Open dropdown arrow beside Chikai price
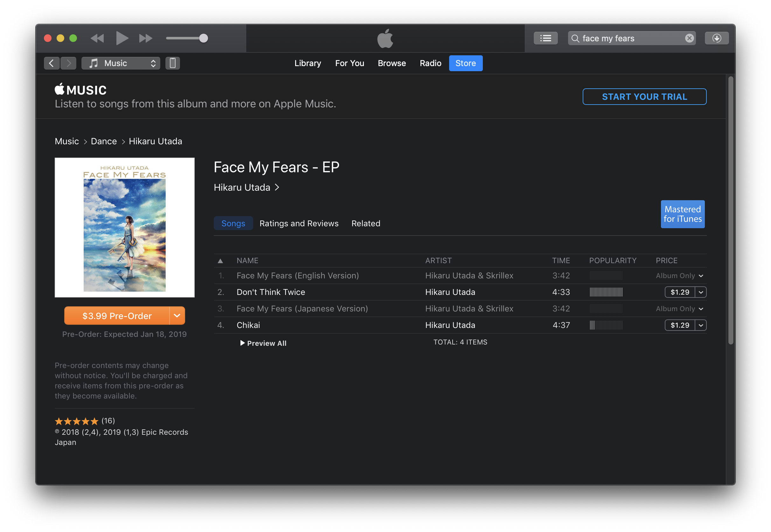 click(x=701, y=325)
